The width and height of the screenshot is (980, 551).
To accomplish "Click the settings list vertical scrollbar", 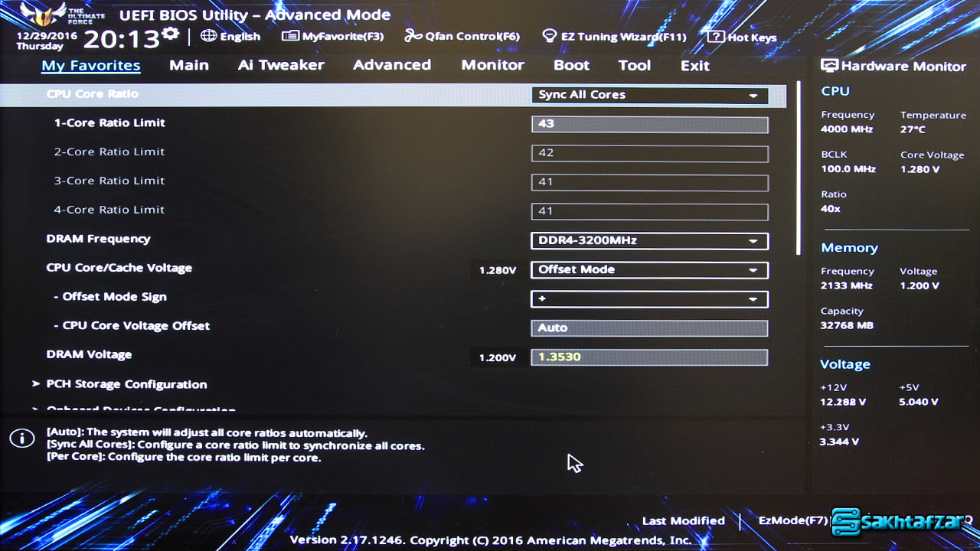I will pyautogui.click(x=798, y=168).
